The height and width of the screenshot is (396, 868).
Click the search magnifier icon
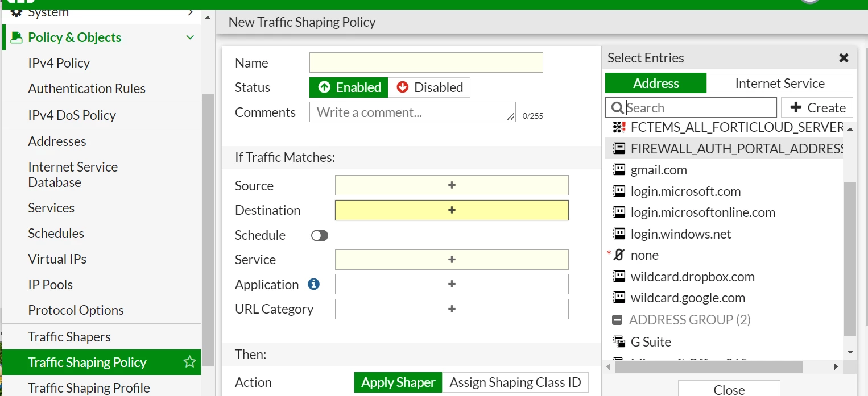[x=617, y=107]
